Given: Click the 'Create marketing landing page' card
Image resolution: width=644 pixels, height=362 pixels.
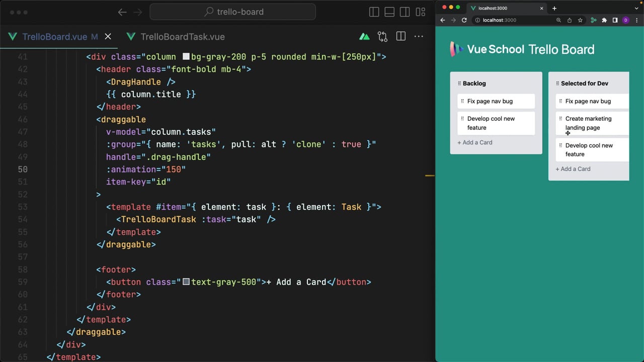Looking at the screenshot, I should pos(592,123).
